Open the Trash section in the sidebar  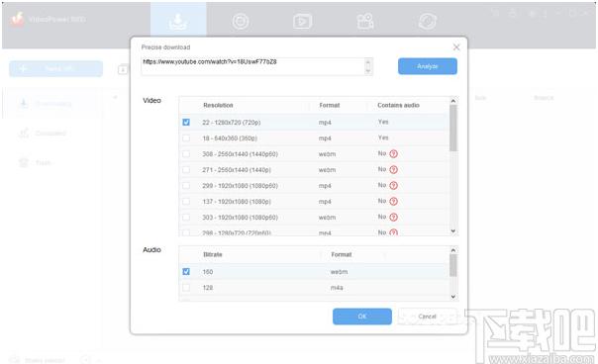point(44,163)
